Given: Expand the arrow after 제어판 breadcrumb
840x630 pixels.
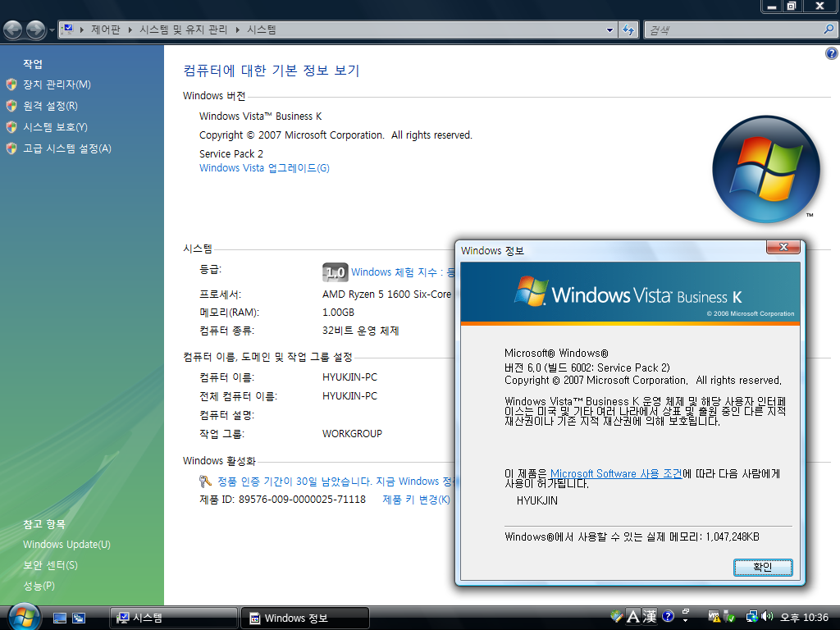Looking at the screenshot, I should click(130, 30).
